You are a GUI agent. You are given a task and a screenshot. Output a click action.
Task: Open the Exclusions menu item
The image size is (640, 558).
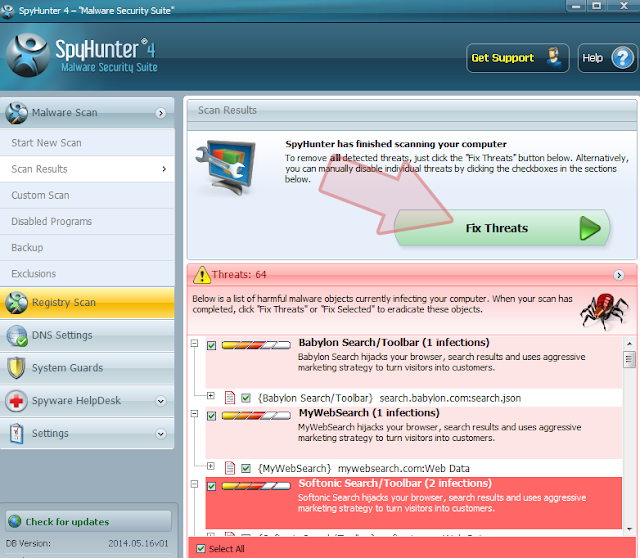87,273
